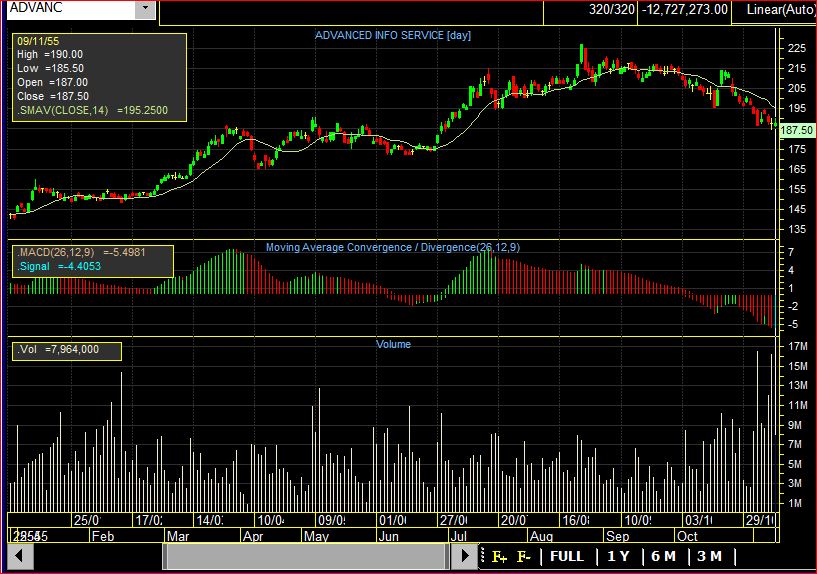817x574 pixels.
Task: Click the 205 price axis label
Action: 797,89
